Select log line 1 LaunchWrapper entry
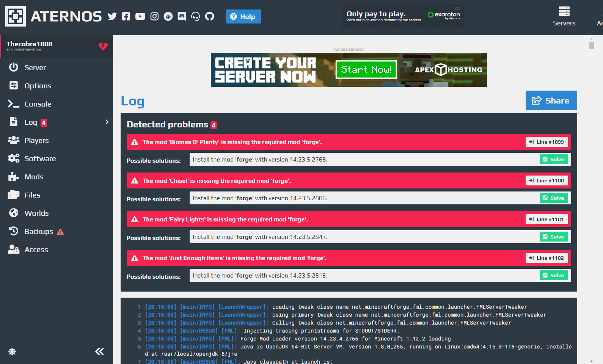Screen dimensions: 603x364 tap(336, 307)
